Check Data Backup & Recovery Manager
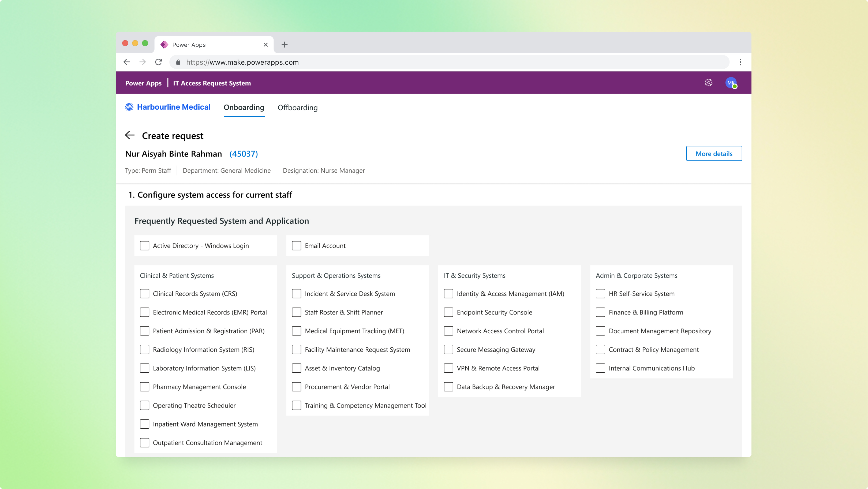 [x=448, y=387]
